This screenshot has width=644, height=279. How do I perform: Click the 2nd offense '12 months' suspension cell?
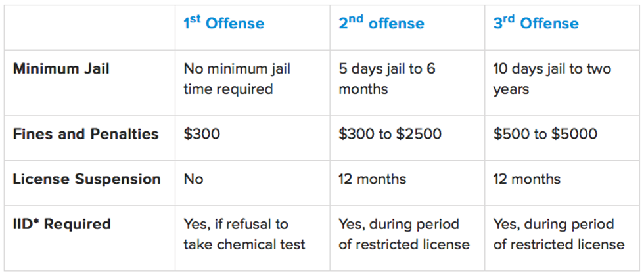373,179
